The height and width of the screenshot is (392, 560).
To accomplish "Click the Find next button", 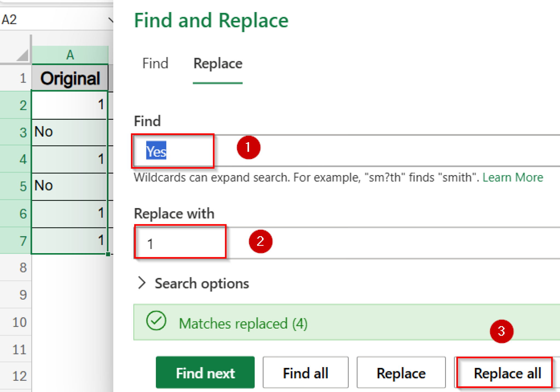I will pos(205,373).
